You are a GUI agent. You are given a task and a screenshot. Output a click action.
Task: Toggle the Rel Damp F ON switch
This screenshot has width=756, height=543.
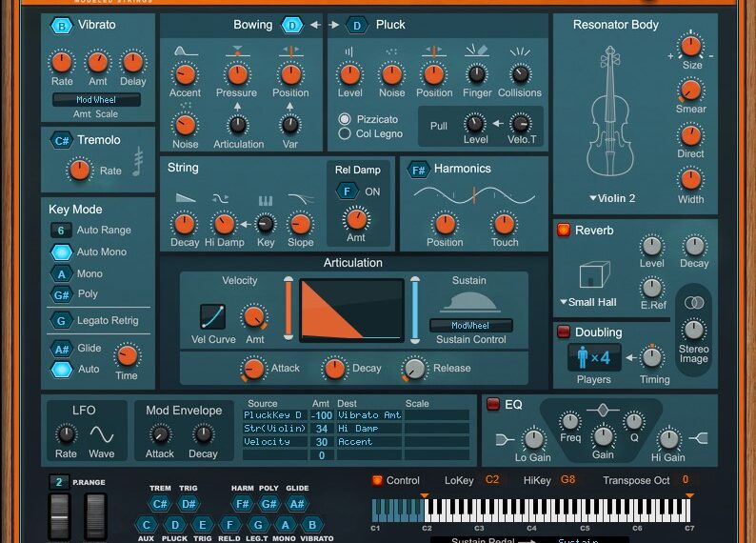click(x=348, y=191)
